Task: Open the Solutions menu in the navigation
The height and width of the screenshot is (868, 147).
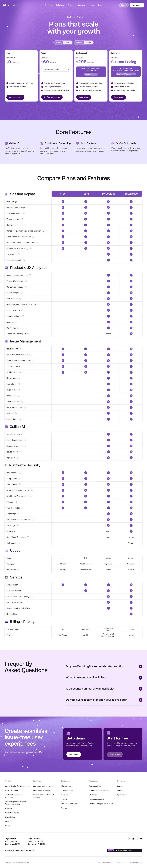Action: click(60, 5)
